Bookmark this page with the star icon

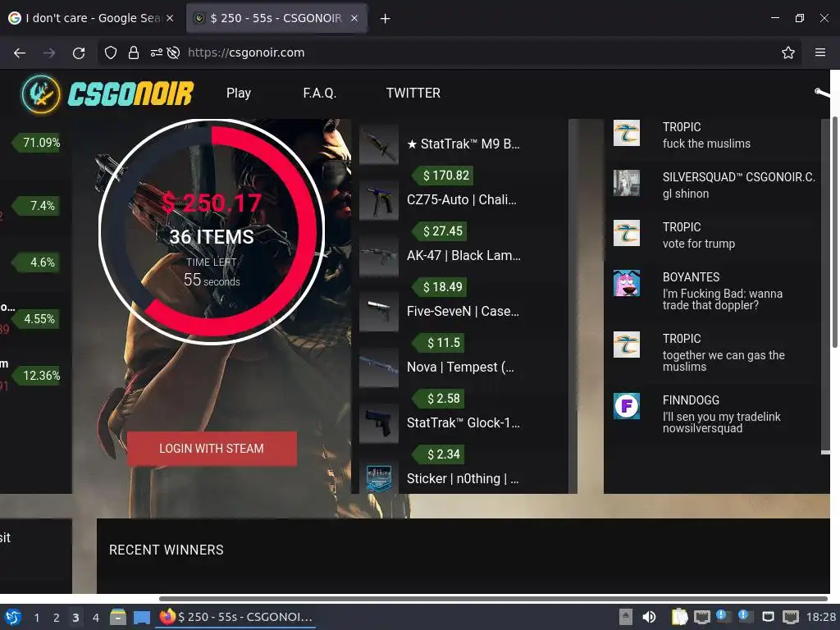787,52
